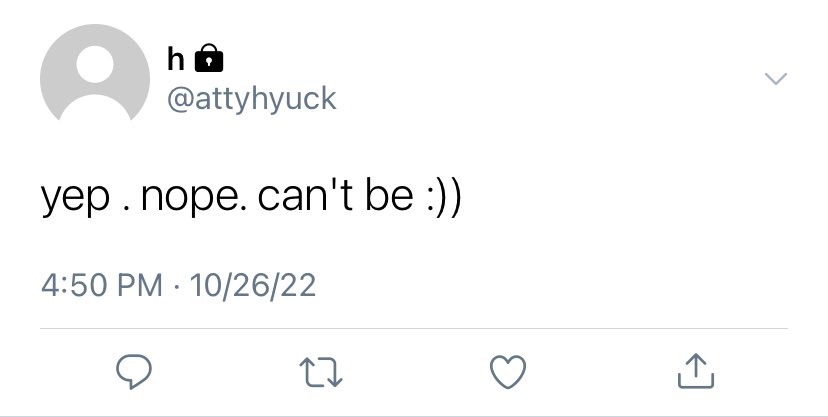The image size is (828, 417).
Task: Open the default gray profile avatar
Action: 95,72
